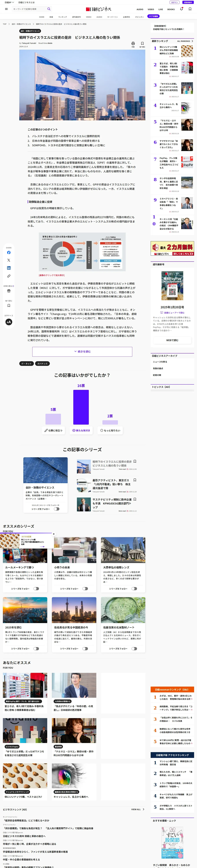Image resolution: width=197 pixels, height=868 pixels.
Task: Bookmark 最恐アクティビスト、東京ガス series article
Action: (135, 480)
